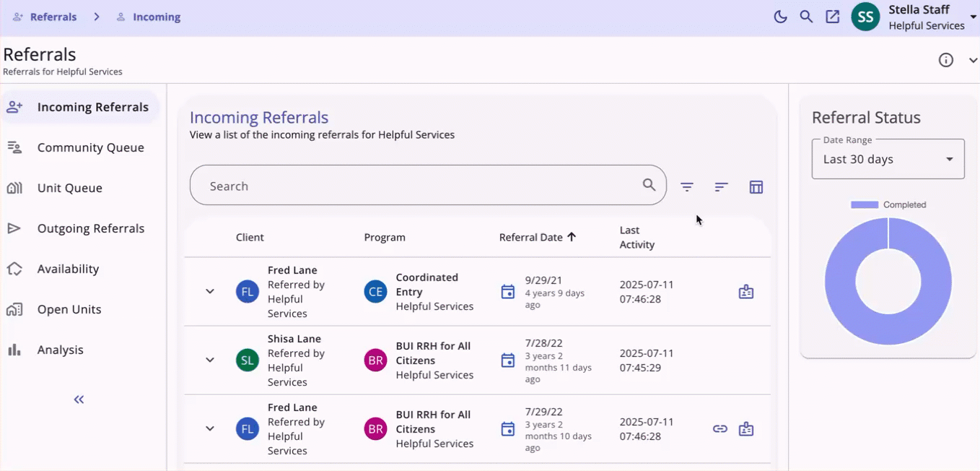Open the Last 30 days date range dropdown
Screen dimensions: 980x471
887,158
